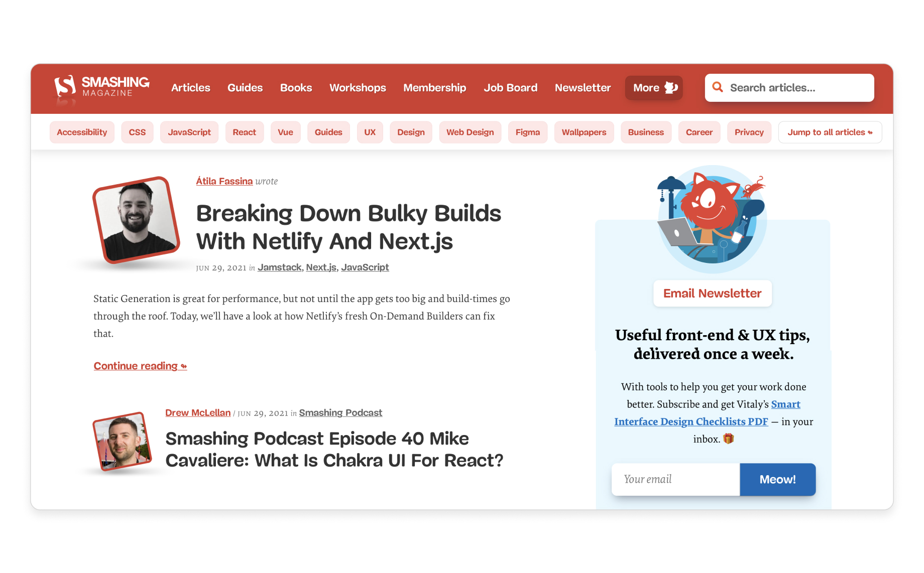Viewport: 924px width, 573px height.
Task: Click into the Search articles field
Action: point(798,88)
